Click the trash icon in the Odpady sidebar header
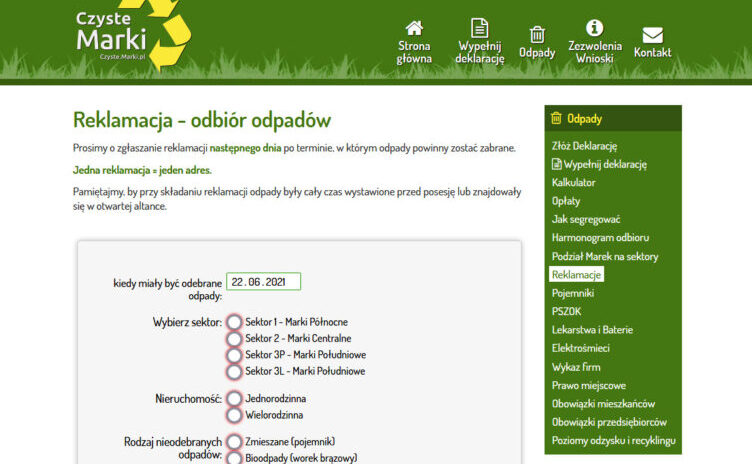The height and width of the screenshot is (464, 752). pos(557,118)
